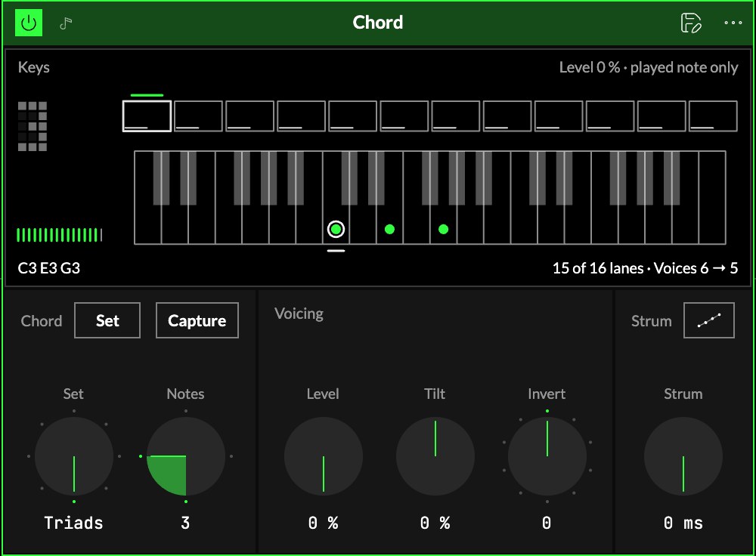Click the Capture button
Image resolution: width=756 pixels, height=556 pixels.
(x=197, y=320)
